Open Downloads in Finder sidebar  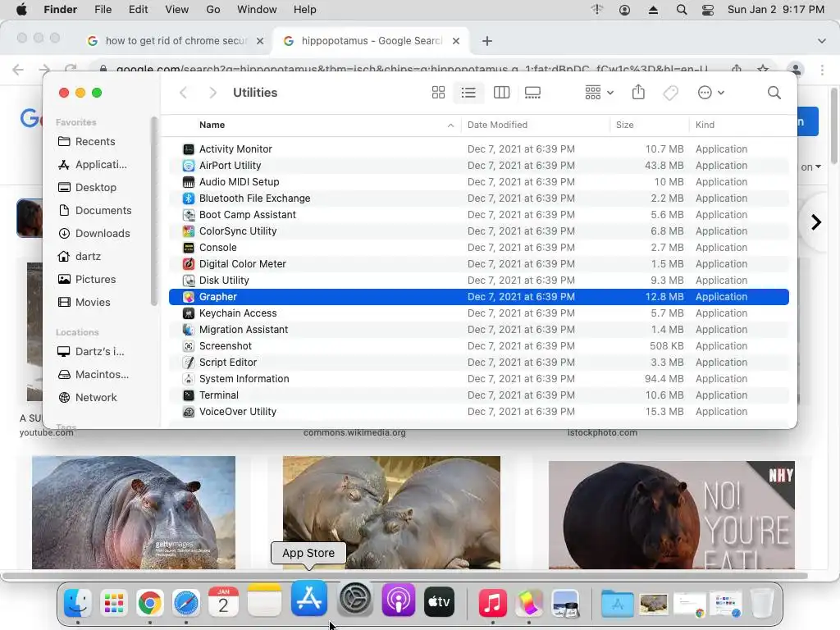coord(94,234)
